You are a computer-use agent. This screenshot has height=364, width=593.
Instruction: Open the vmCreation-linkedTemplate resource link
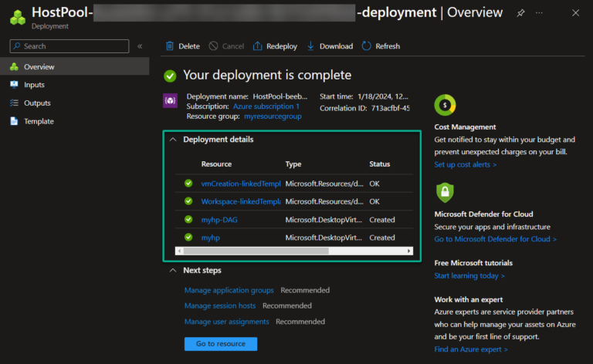[x=241, y=184]
